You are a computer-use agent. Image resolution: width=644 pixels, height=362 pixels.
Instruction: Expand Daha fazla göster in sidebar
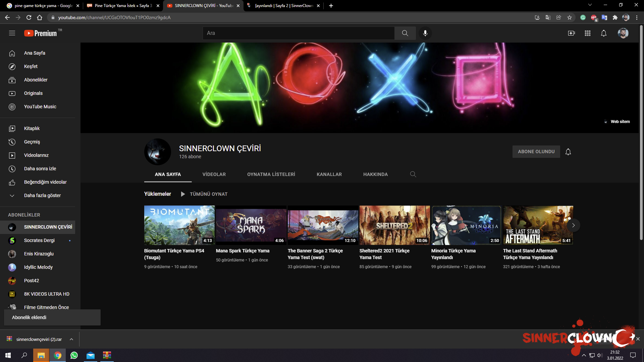click(x=38, y=195)
